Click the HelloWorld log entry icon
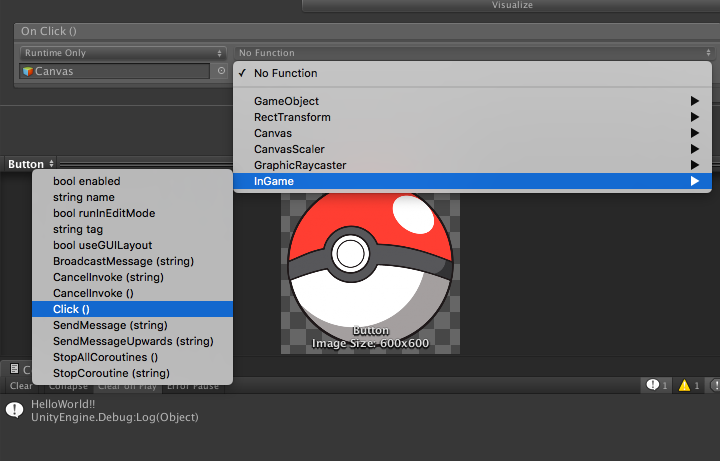The width and height of the screenshot is (720, 461). (x=15, y=410)
